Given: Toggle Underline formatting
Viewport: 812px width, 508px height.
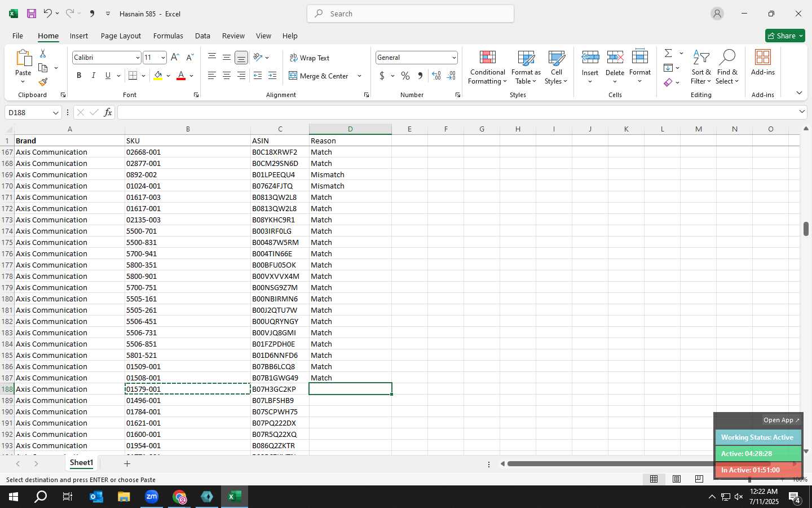Looking at the screenshot, I should [x=108, y=76].
